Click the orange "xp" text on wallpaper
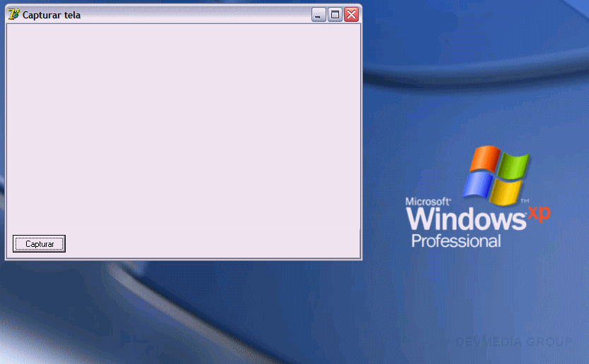589x364 pixels. (x=539, y=213)
